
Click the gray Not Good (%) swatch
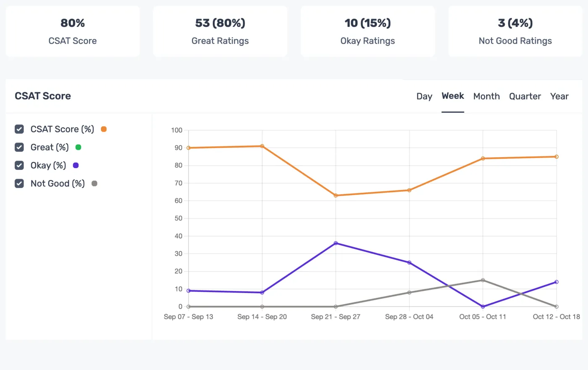[94, 183]
